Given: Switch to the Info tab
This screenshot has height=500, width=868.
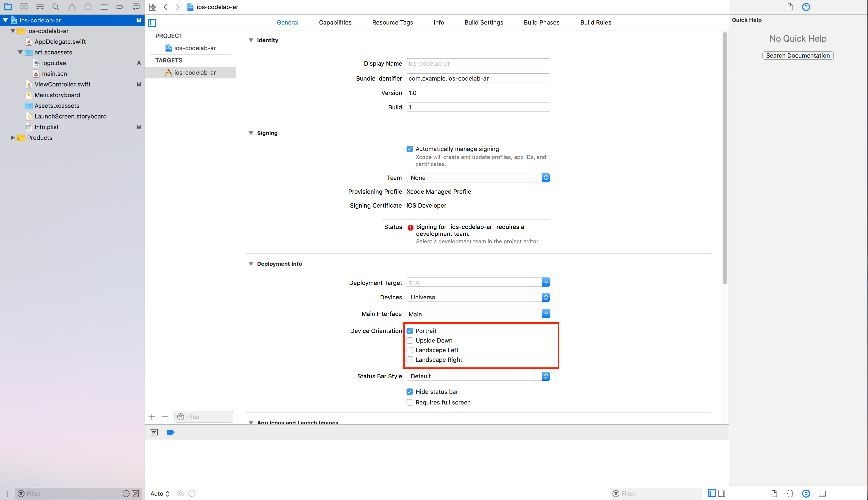Looking at the screenshot, I should (x=439, y=22).
